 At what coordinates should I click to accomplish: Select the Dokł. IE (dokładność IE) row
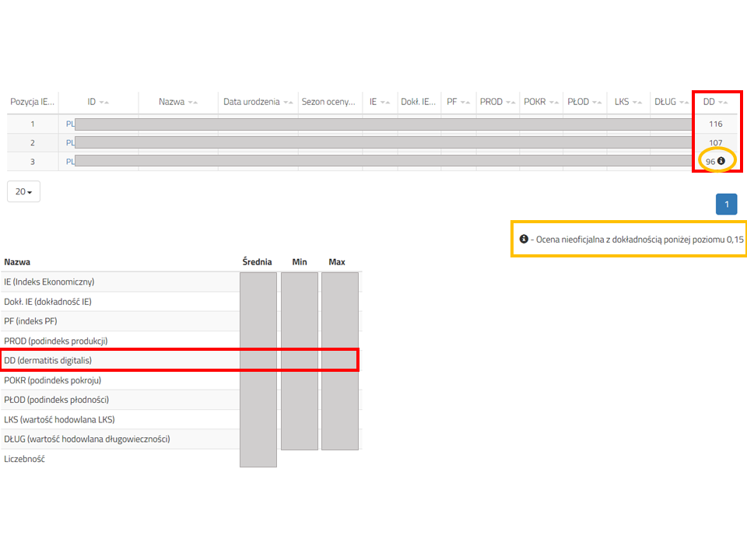coord(181,302)
